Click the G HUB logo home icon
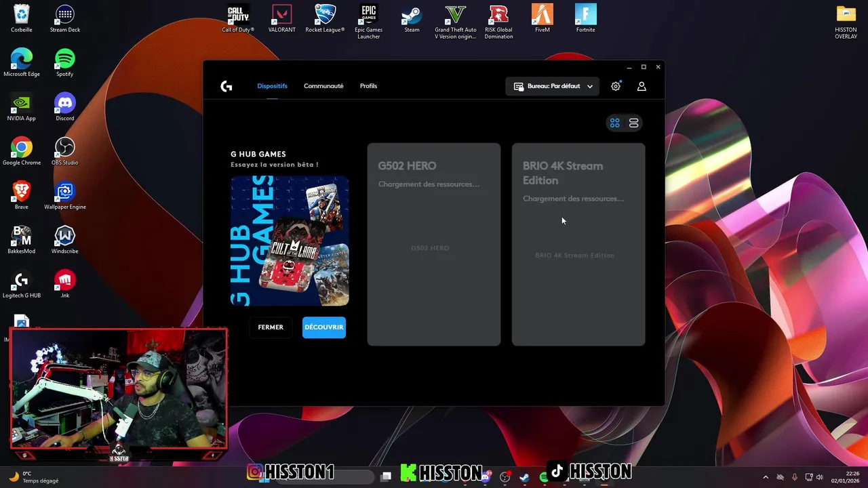The width and height of the screenshot is (868, 488). click(226, 86)
